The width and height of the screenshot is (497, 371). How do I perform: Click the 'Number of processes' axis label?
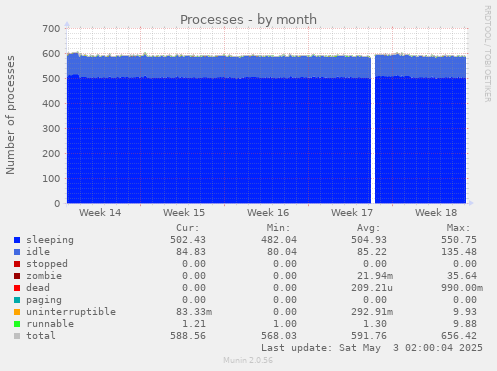coord(10,115)
